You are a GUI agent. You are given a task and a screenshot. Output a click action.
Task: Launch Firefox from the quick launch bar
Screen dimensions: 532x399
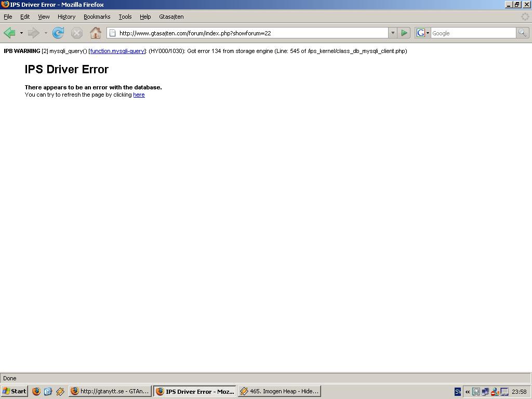36,391
